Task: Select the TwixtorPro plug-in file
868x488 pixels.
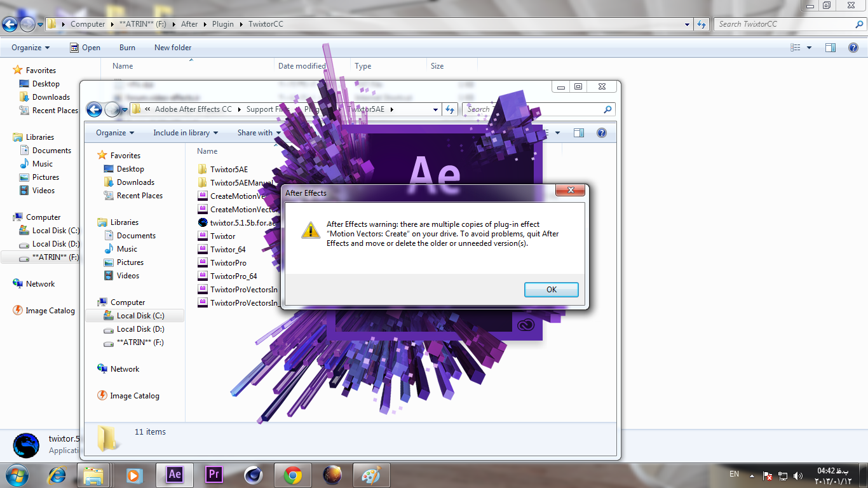Action: [222, 262]
